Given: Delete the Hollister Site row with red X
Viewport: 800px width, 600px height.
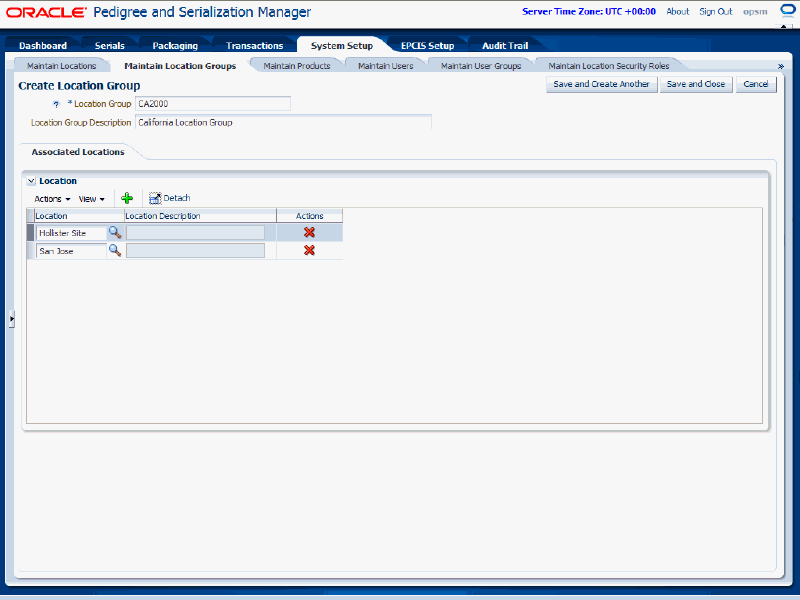Looking at the screenshot, I should pyautogui.click(x=309, y=233).
